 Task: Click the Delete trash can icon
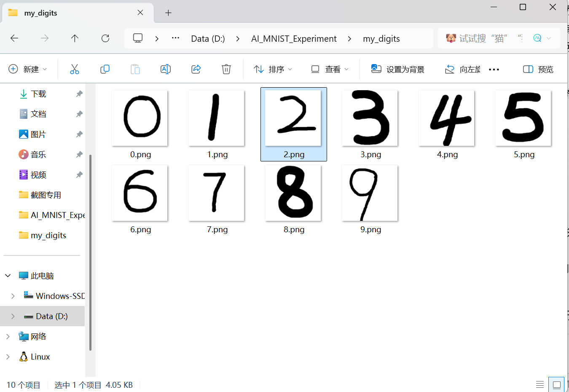click(226, 69)
